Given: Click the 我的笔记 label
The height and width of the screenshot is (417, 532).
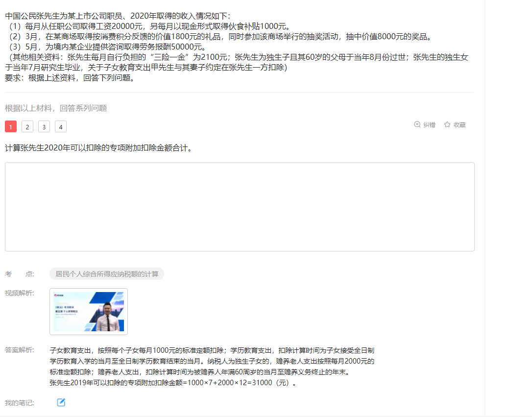Looking at the screenshot, I should click(19, 403).
